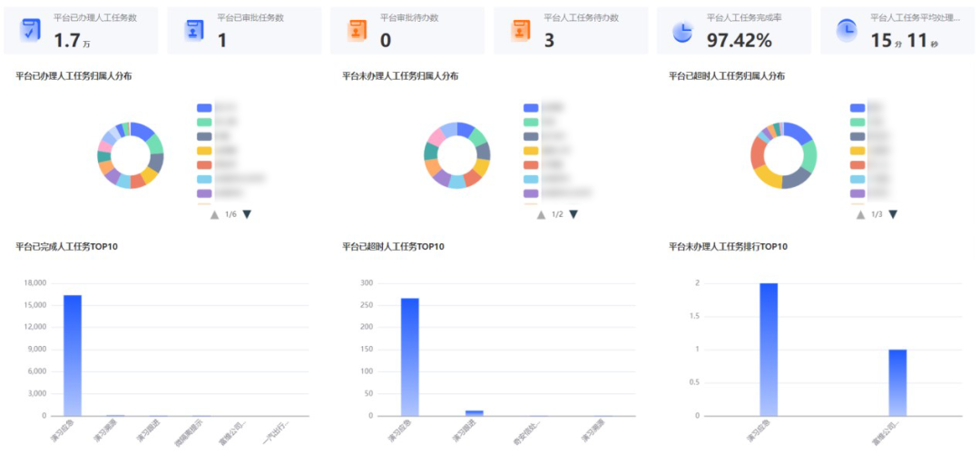Click the average processing time clock icon
980x455 pixels.
point(846,31)
